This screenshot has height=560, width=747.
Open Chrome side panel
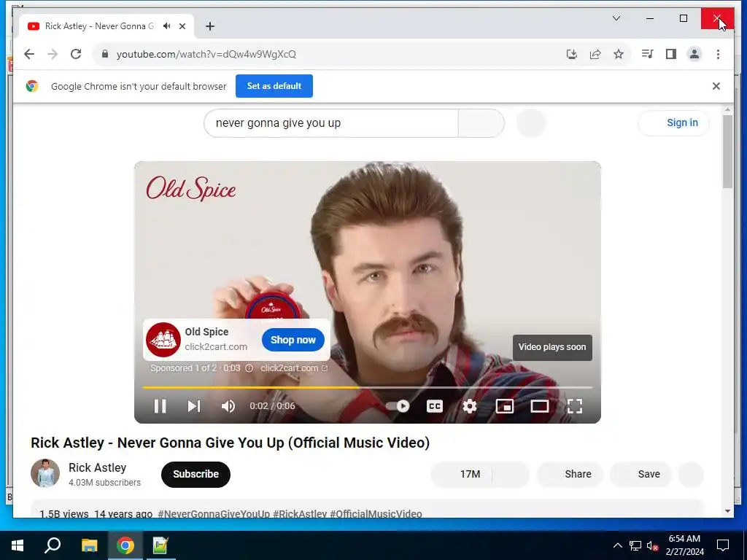pyautogui.click(x=671, y=54)
